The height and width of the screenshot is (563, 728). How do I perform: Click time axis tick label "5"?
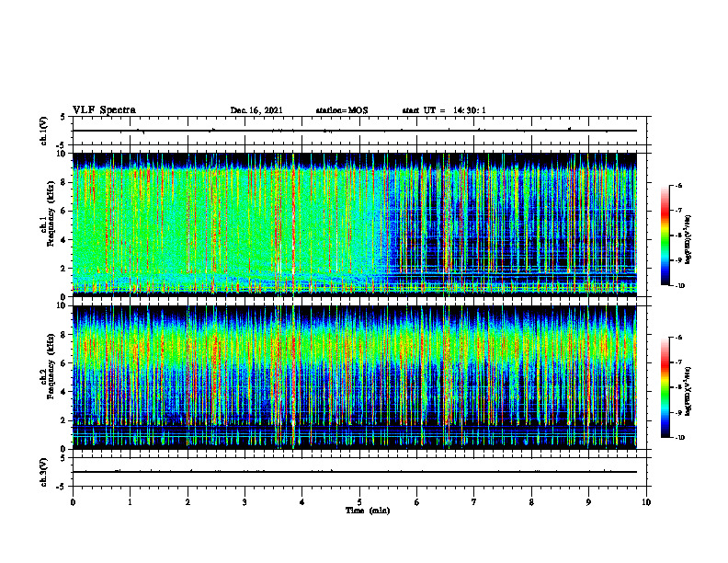pyautogui.click(x=359, y=502)
